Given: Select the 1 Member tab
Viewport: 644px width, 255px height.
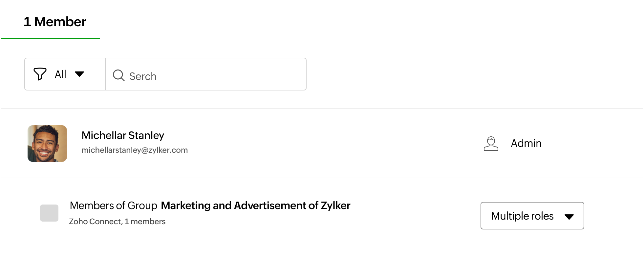Looking at the screenshot, I should point(55,22).
